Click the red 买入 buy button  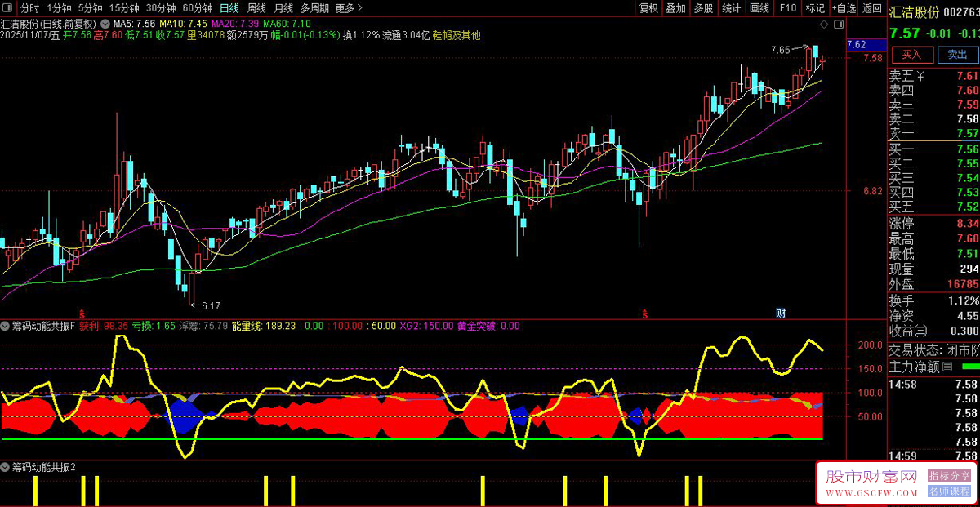911,55
